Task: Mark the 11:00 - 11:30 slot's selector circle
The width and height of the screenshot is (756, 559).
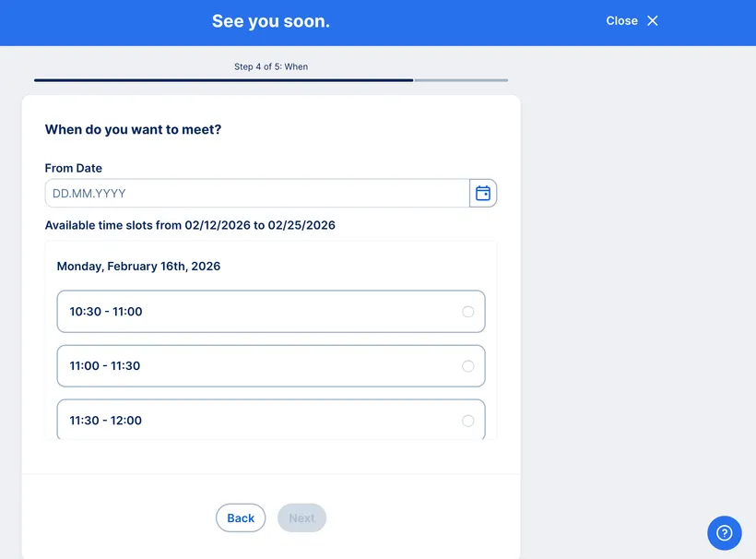Action: tap(468, 365)
